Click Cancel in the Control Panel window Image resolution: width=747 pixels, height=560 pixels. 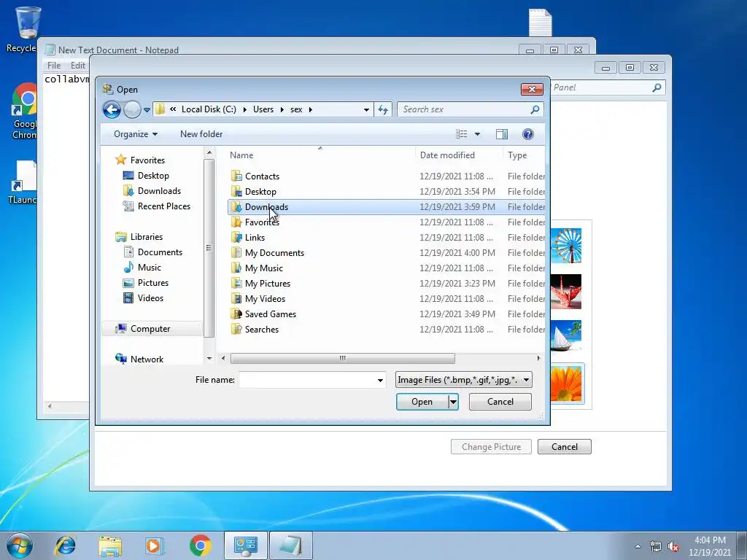pos(565,447)
